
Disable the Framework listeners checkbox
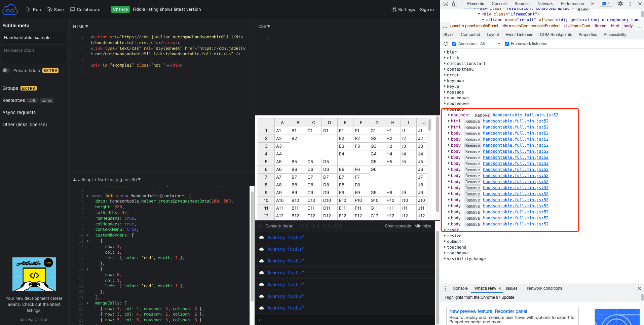pyautogui.click(x=507, y=43)
